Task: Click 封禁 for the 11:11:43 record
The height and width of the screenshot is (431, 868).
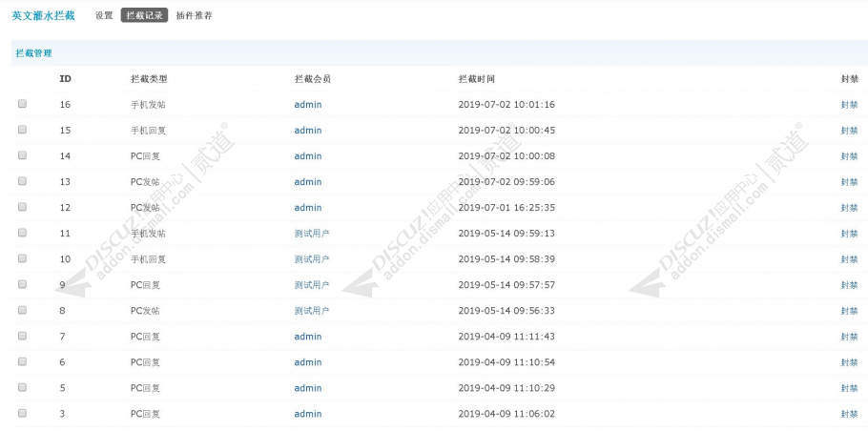Action: pos(849,337)
